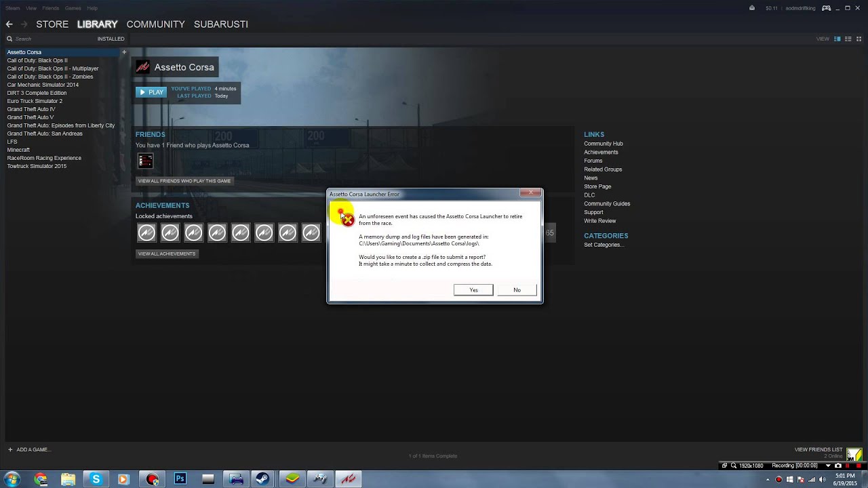Image resolution: width=868 pixels, height=488 pixels.
Task: Show hidden system tray icons arrow
Action: [x=768, y=479]
